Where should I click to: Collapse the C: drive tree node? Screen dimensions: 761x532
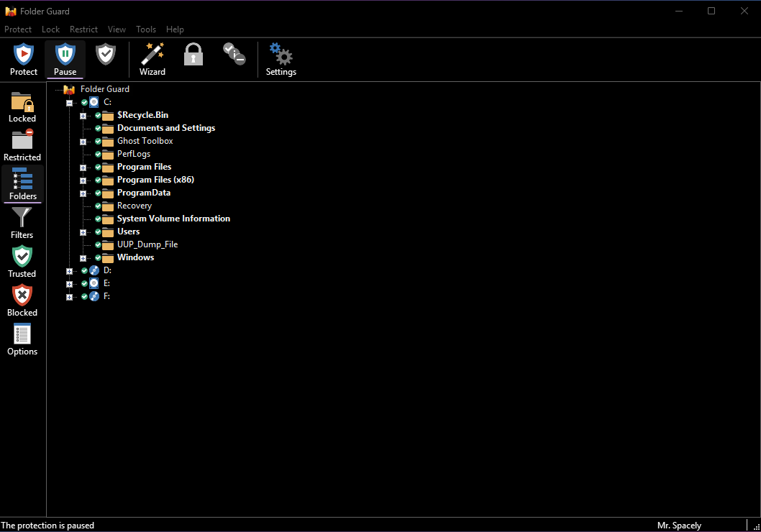coord(69,103)
